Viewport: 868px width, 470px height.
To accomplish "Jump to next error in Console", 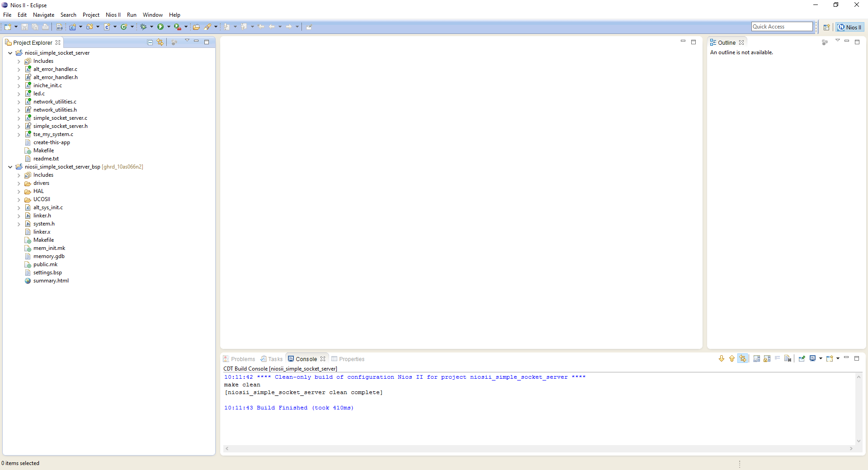I will (x=722, y=359).
